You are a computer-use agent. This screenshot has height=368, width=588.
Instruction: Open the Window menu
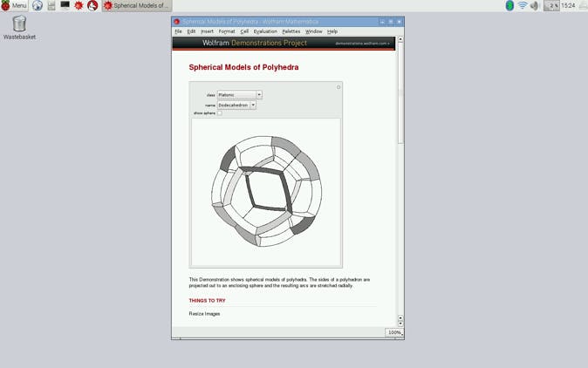[x=313, y=31]
